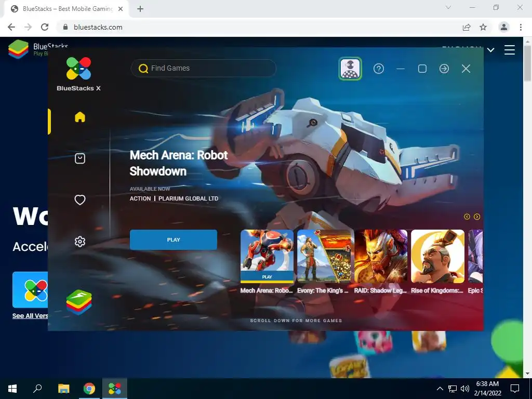
Task: Open the Home section in the BlueStacks X sidebar
Action: 79,117
